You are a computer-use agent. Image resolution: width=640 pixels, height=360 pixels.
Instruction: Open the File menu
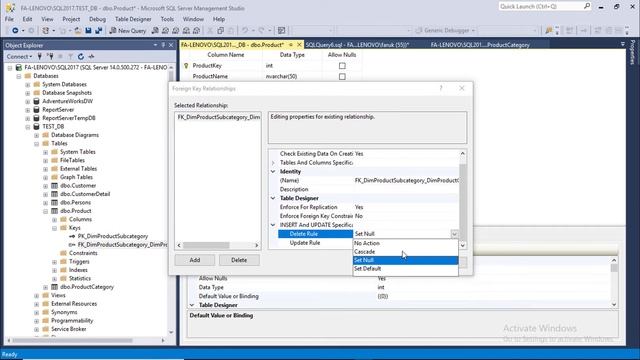[9, 19]
